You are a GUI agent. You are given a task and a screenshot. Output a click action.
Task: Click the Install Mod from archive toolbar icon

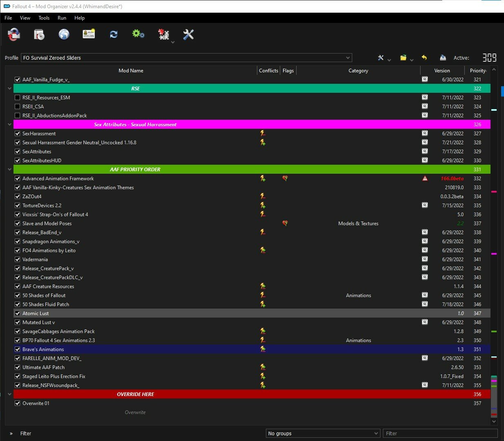39,35
